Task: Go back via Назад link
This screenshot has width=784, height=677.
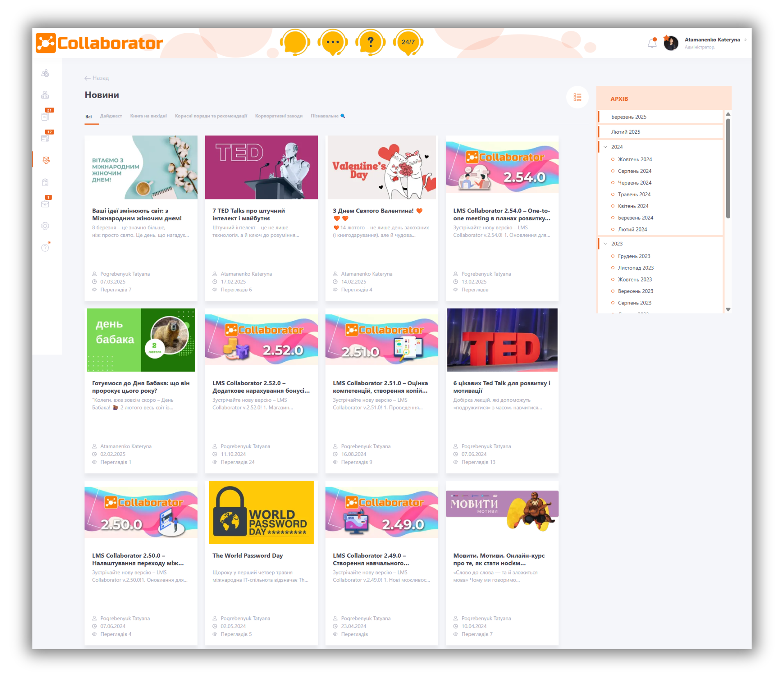Action: pyautogui.click(x=97, y=78)
